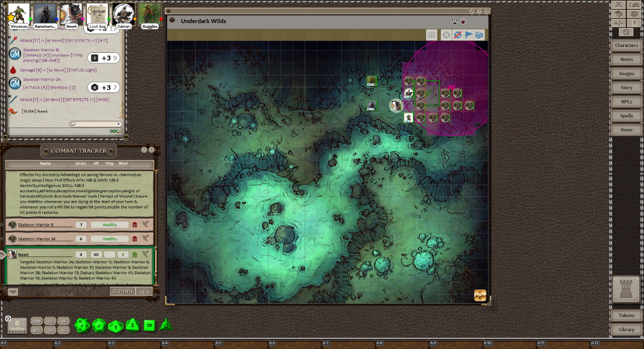Click Newt's name in the Combat Tracker
The width and height of the screenshot is (644, 349).
[23, 255]
